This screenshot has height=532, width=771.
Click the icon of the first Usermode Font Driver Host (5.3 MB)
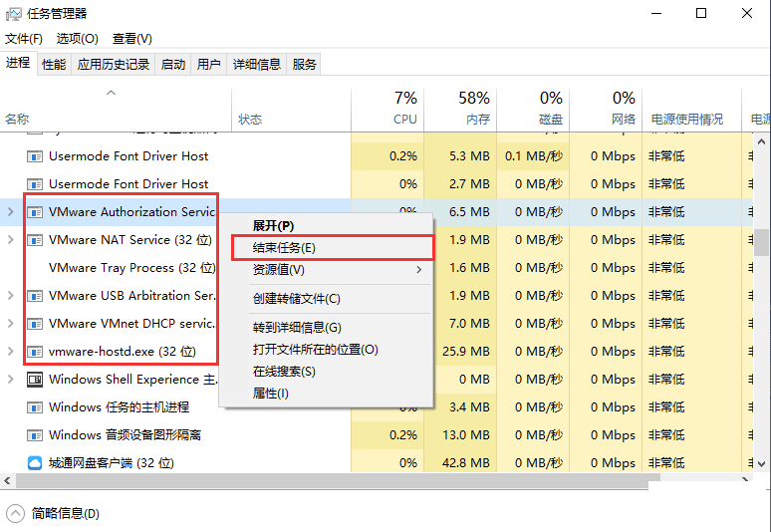pos(35,156)
